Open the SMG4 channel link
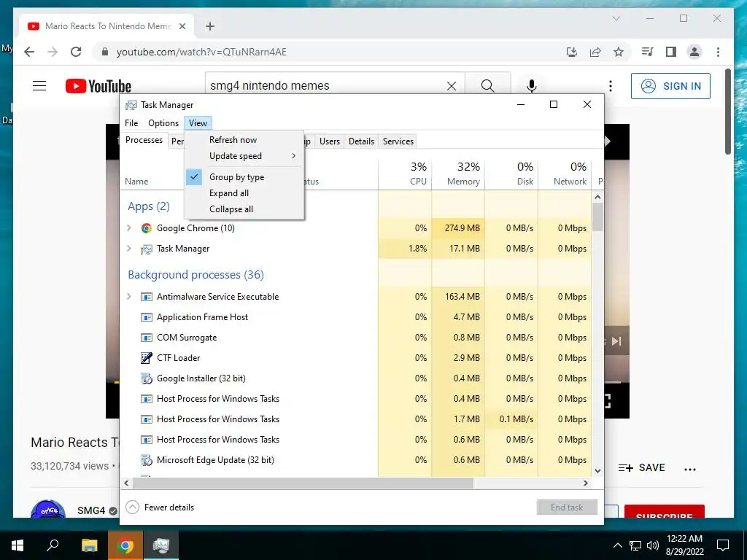Screen dimensions: 747x560 point(91,510)
